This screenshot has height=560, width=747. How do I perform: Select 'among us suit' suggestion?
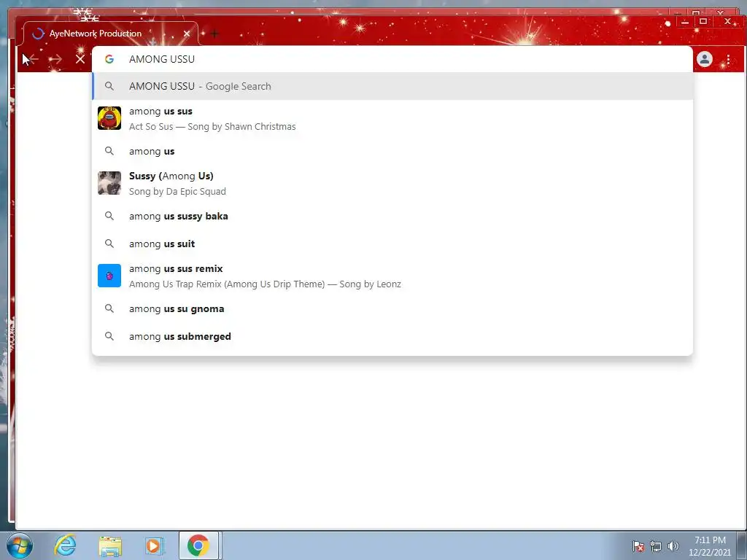tap(392, 244)
